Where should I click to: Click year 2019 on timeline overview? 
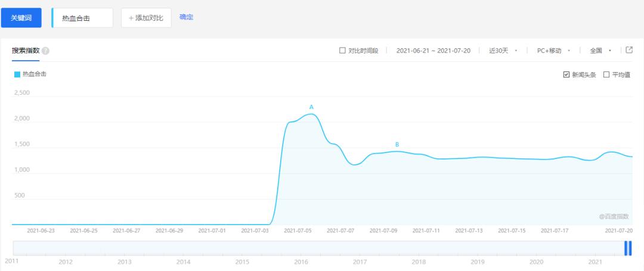pyautogui.click(x=477, y=261)
